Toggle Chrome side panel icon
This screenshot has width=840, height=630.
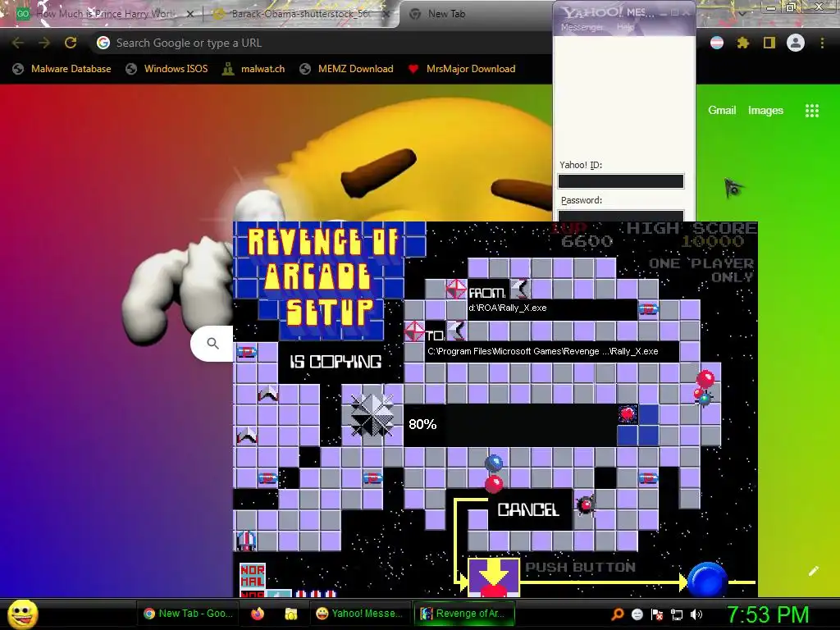tap(769, 43)
